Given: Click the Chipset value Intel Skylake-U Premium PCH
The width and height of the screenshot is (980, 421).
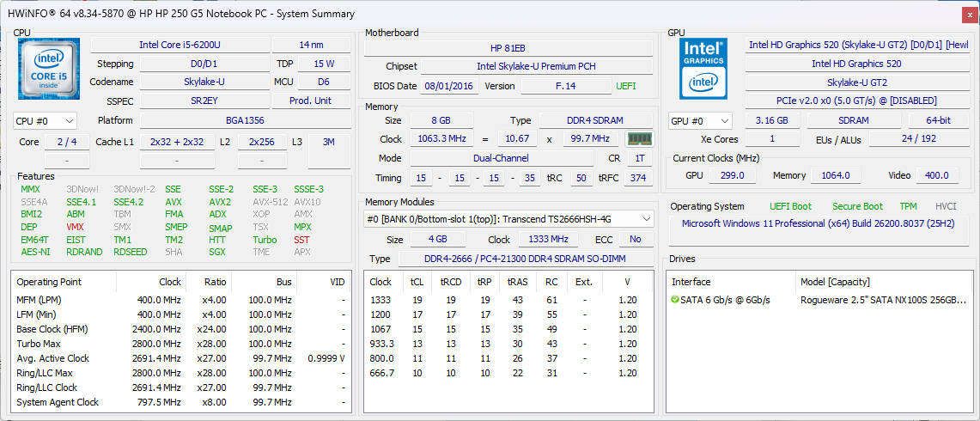Looking at the screenshot, I should (x=537, y=66).
